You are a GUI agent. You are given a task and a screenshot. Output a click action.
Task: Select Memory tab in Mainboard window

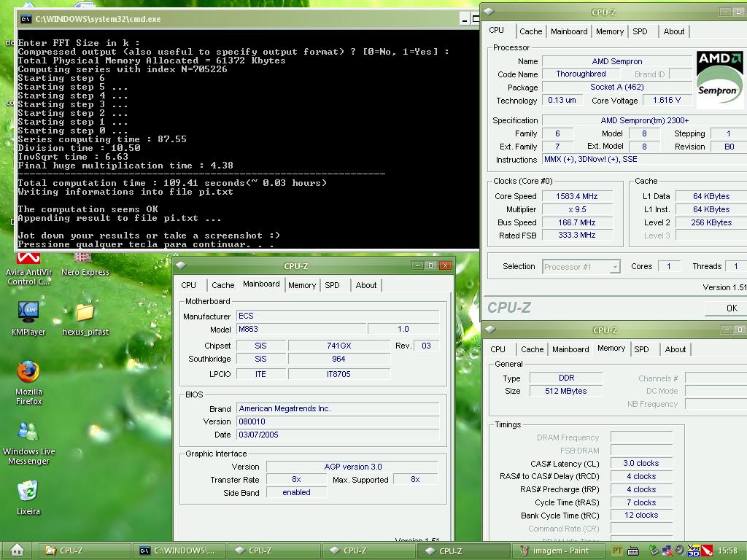tap(302, 285)
